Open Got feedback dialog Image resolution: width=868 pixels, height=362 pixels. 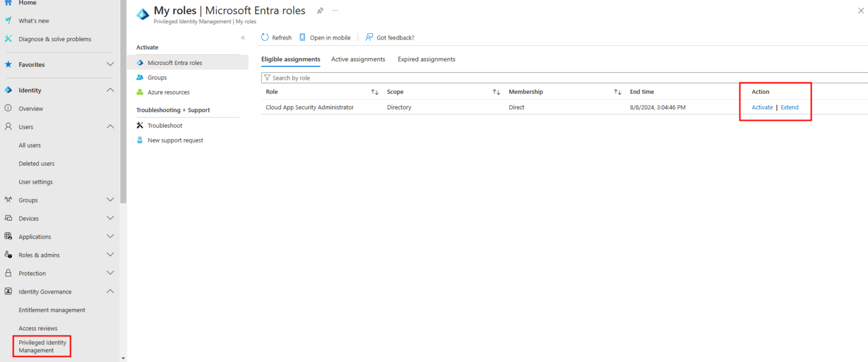pos(390,37)
